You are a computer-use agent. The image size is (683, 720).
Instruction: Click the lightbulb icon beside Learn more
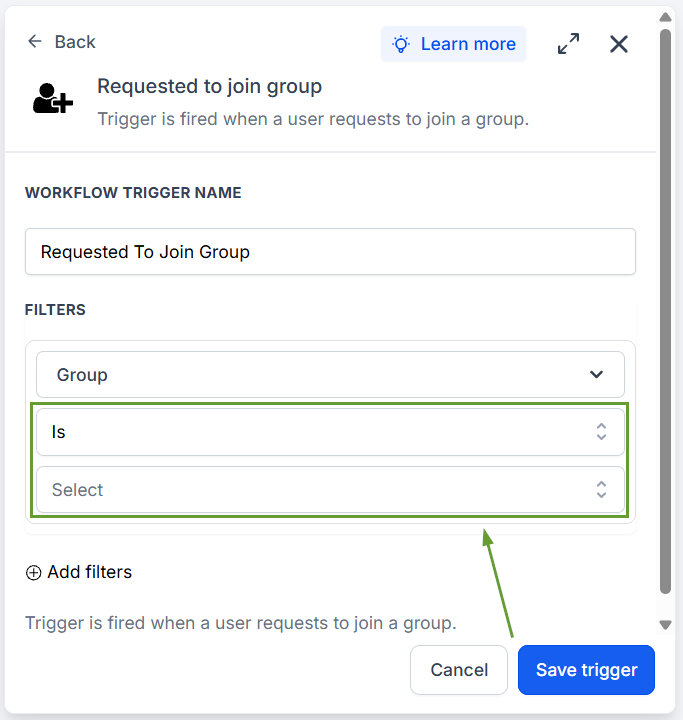tap(401, 44)
